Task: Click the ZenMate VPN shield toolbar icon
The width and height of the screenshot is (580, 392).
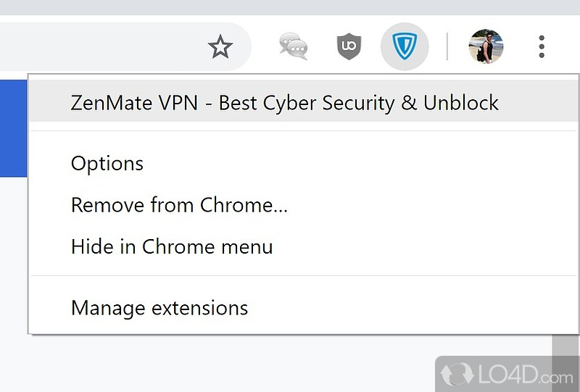Action: pos(405,47)
